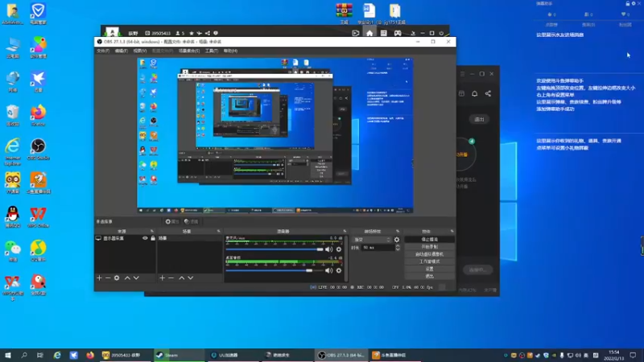Screen dimensions: 644x362
Task: Click the 设置 button in controls
Action: point(430,269)
